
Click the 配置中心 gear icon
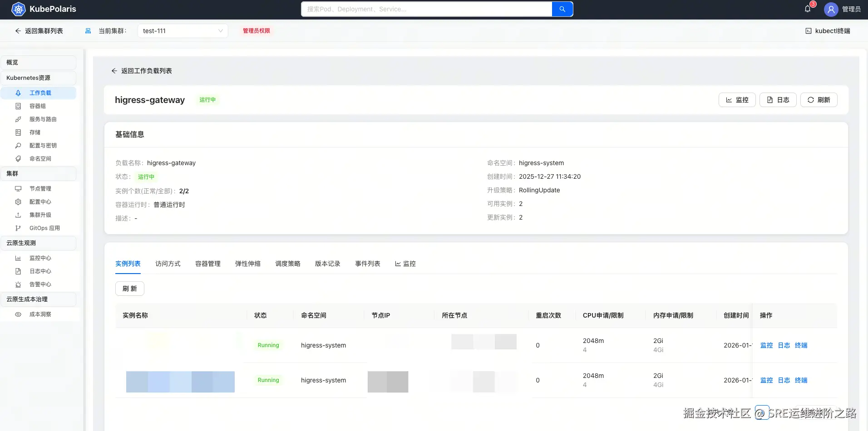[x=18, y=202]
